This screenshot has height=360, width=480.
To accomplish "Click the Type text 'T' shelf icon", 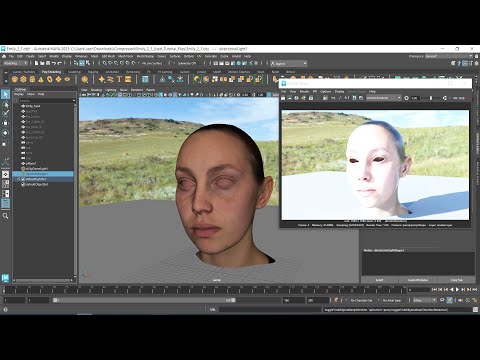I will [x=119, y=79].
